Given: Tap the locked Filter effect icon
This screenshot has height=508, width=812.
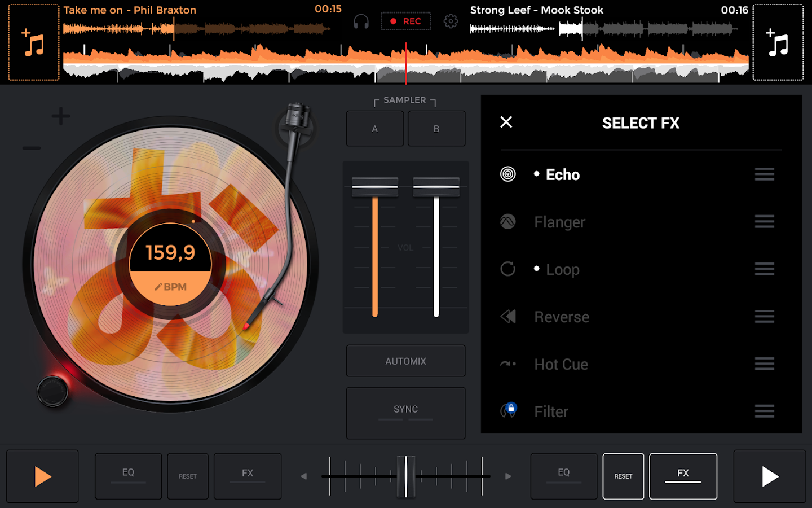Looking at the screenshot, I should click(508, 410).
